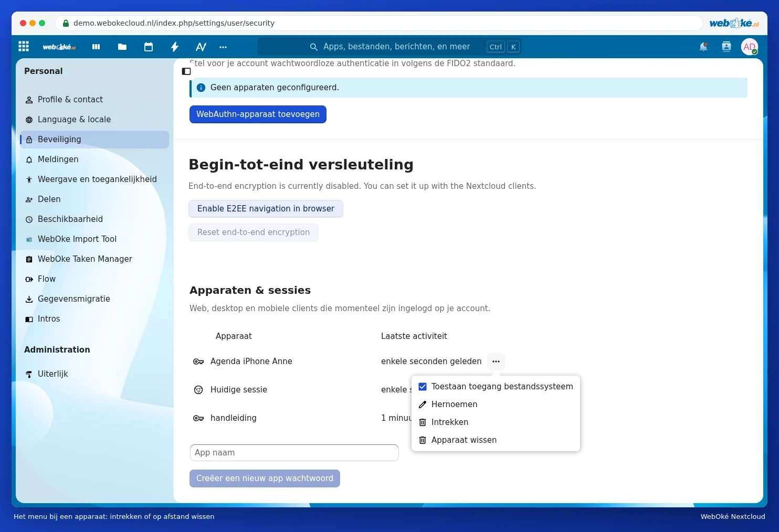Screen dimensions: 779x532
Task: Open the contacts menu icon
Action: [x=727, y=47]
